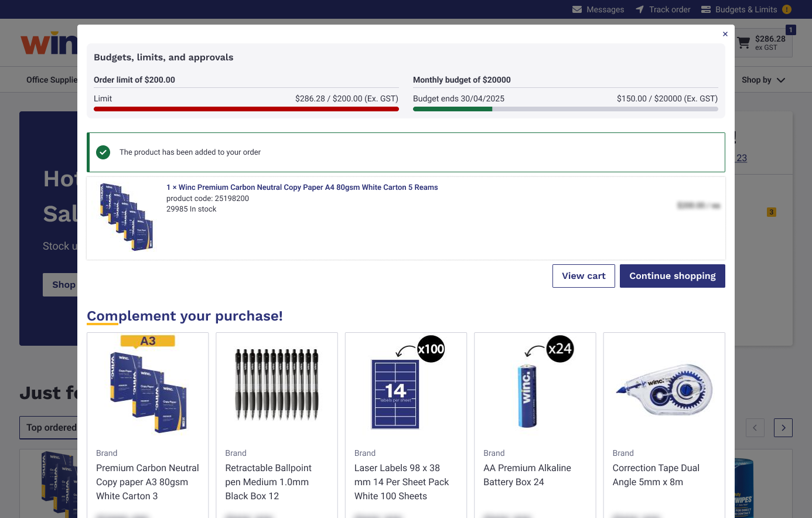The height and width of the screenshot is (518, 812).
Task: Click 'Budget ends 30/04/2025' text
Action: (x=459, y=98)
